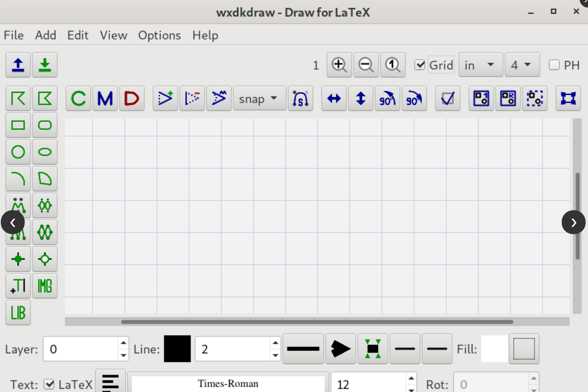Click the right canvas navigation chevron

click(573, 222)
